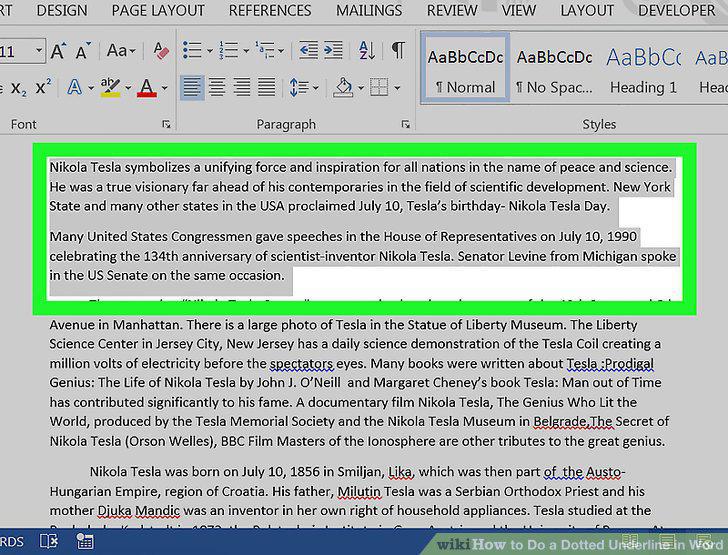728x555 pixels.
Task: Open the LAYOUT tab
Action: coord(587,10)
